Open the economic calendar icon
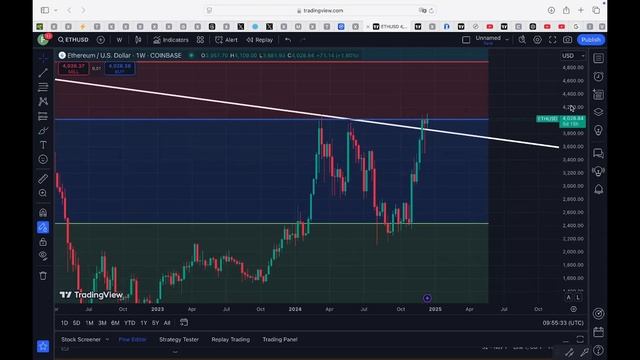Viewport: 640px width, 360px height. point(598,332)
